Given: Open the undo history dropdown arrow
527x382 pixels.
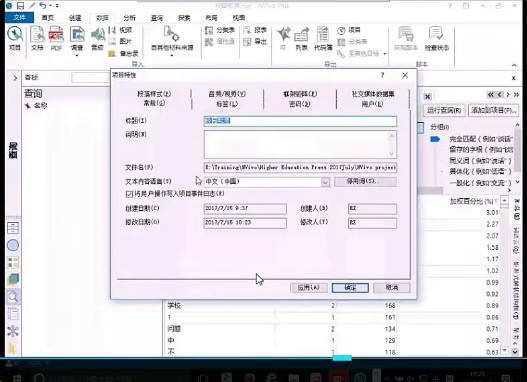Looking at the screenshot, I should click(x=51, y=6).
